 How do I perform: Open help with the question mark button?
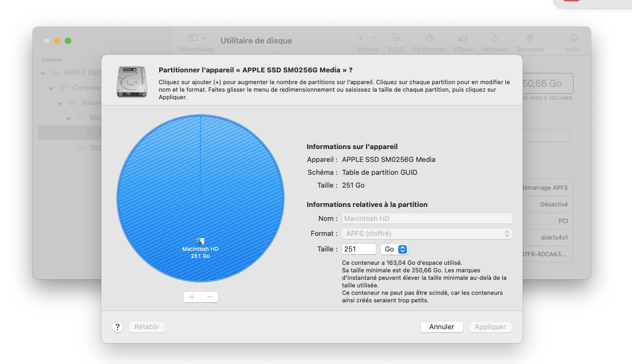(x=117, y=327)
